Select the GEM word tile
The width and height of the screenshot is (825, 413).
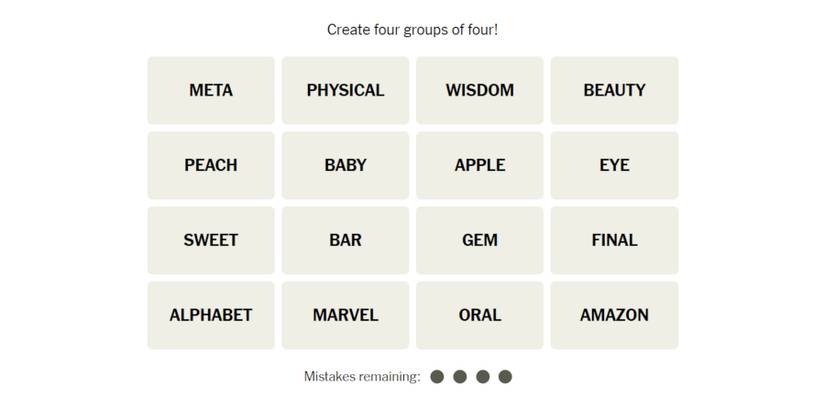[x=479, y=240]
